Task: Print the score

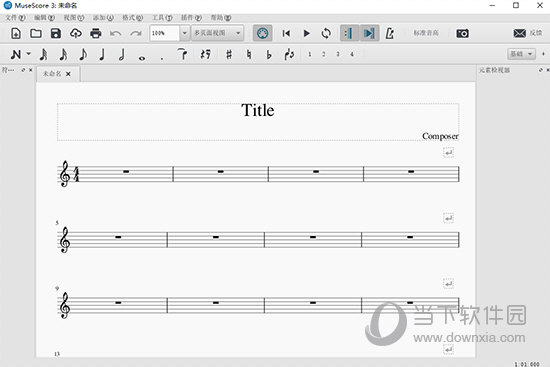Action: [x=95, y=33]
